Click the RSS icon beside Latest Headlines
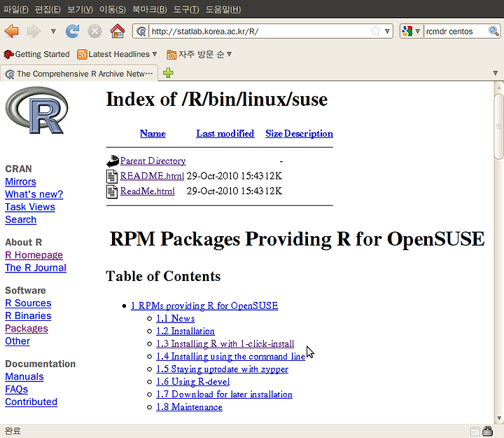This screenshot has height=438, width=504. (82, 55)
